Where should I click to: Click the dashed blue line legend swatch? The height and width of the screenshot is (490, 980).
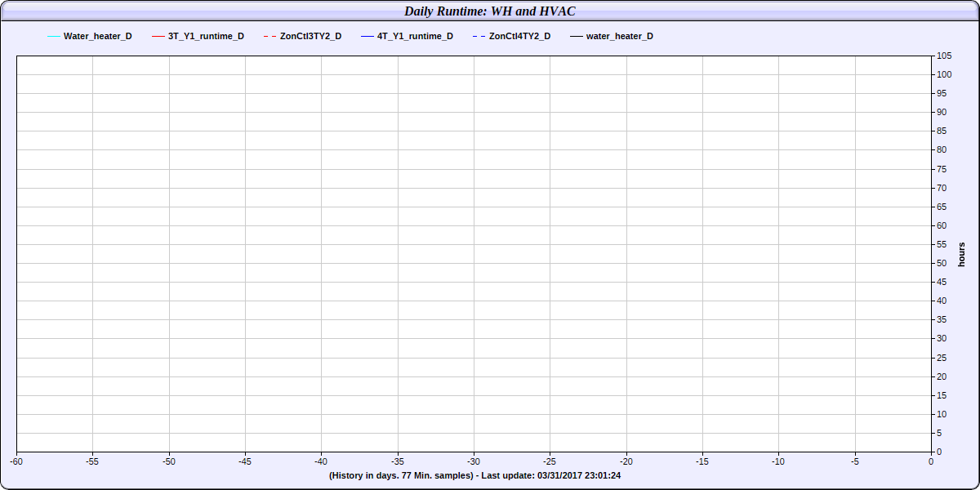coord(479,37)
